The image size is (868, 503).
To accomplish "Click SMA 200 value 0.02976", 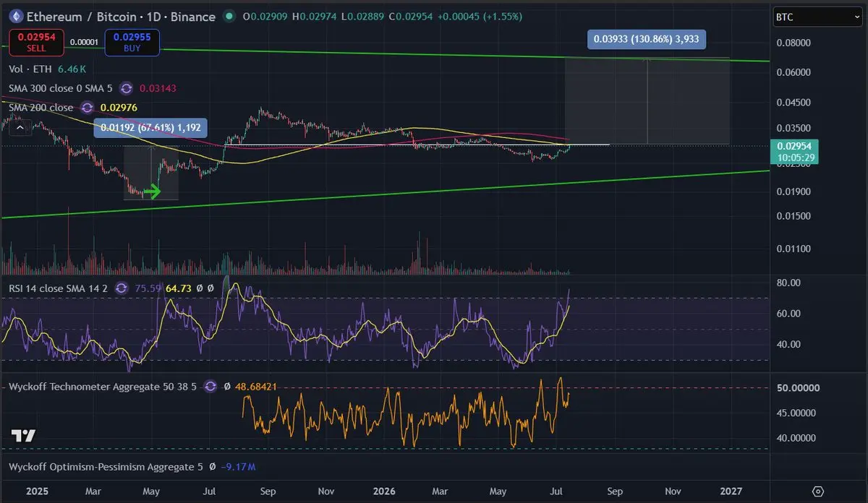I will click(x=118, y=107).
